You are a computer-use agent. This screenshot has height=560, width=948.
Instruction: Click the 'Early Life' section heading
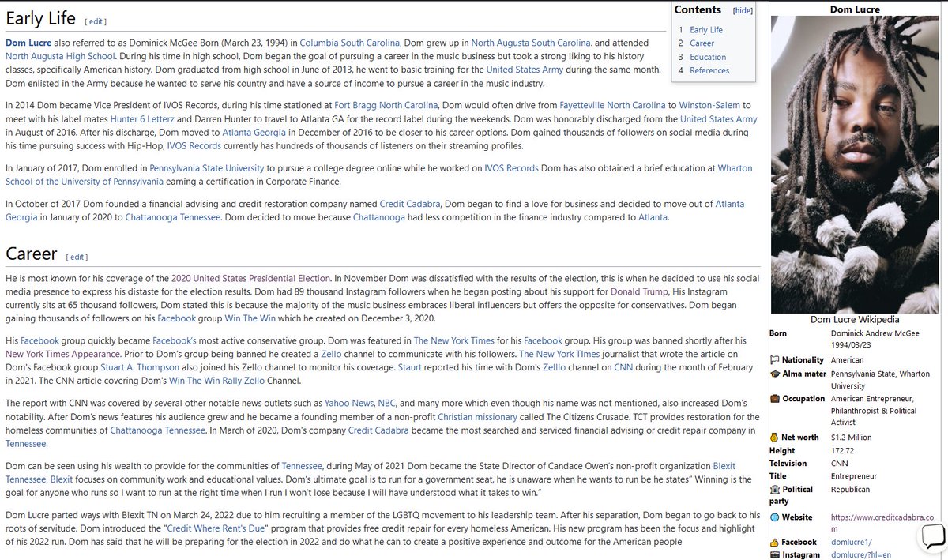tap(42, 17)
